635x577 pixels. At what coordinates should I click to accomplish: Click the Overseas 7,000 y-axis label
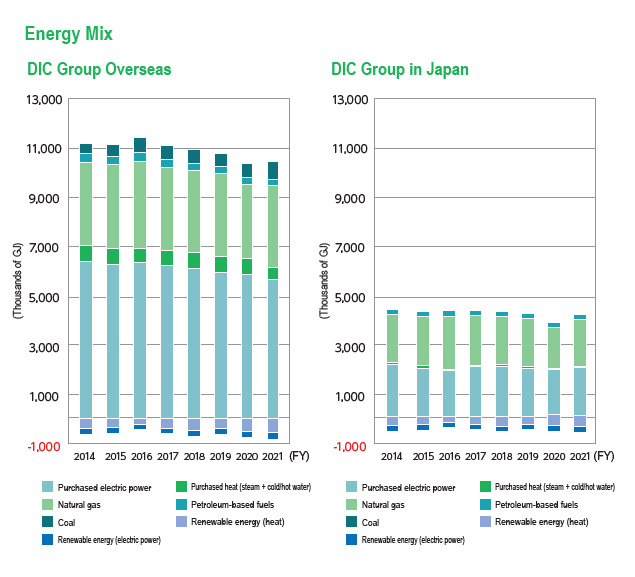click(44, 247)
